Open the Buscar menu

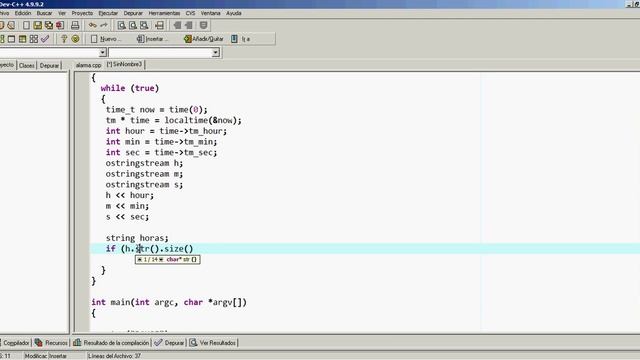(44, 13)
